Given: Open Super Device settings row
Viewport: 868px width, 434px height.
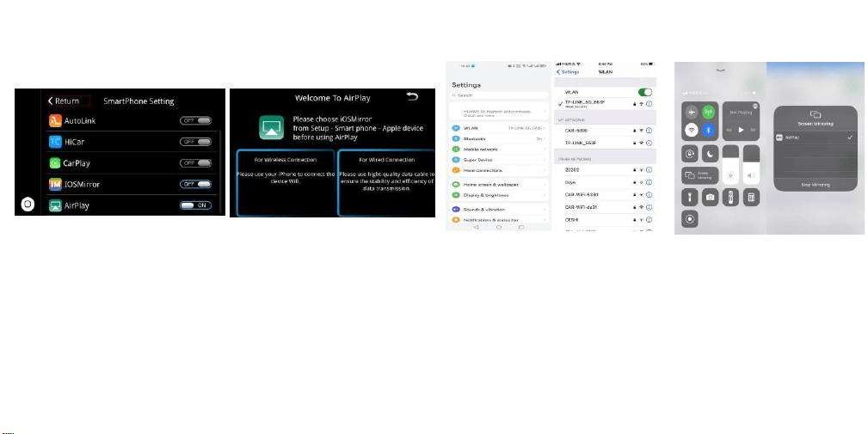Looking at the screenshot, I should (499, 160).
